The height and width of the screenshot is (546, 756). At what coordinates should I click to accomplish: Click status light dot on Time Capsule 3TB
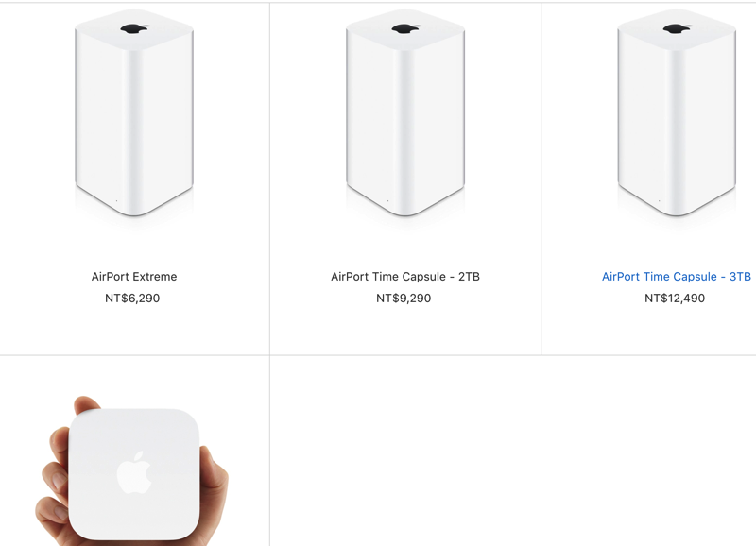click(x=659, y=201)
